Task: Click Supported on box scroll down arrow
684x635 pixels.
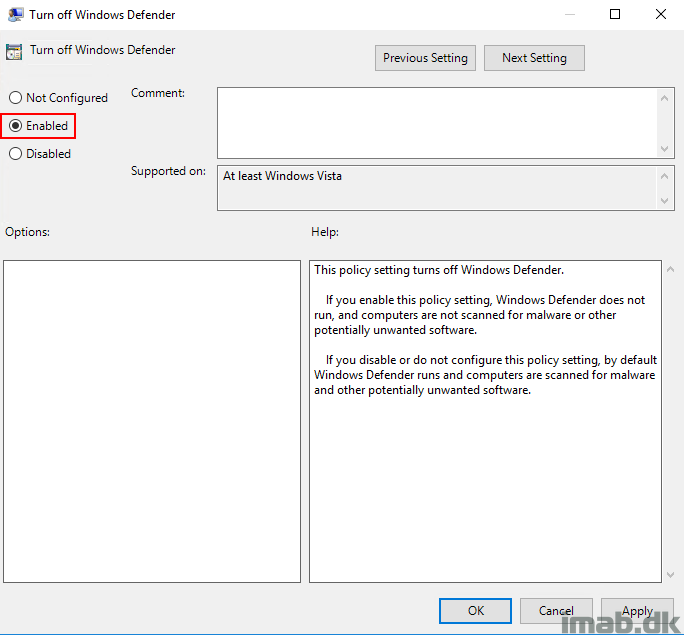Action: pos(664,201)
